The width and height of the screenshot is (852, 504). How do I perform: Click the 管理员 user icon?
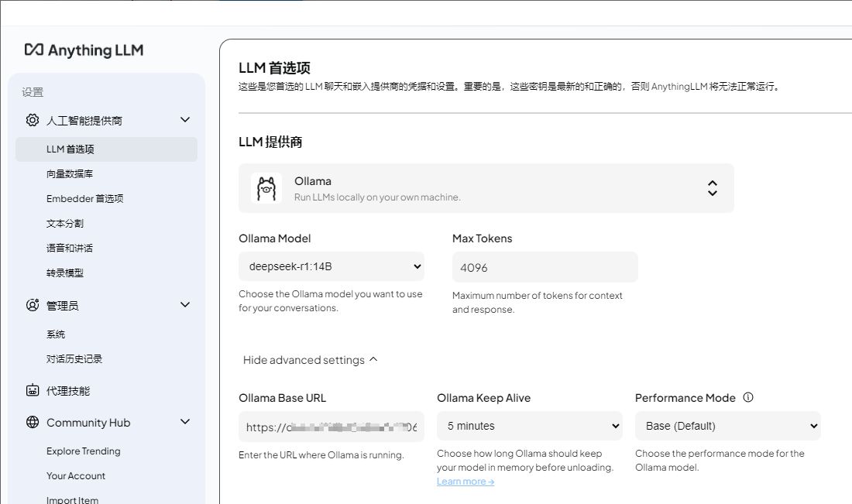click(33, 305)
